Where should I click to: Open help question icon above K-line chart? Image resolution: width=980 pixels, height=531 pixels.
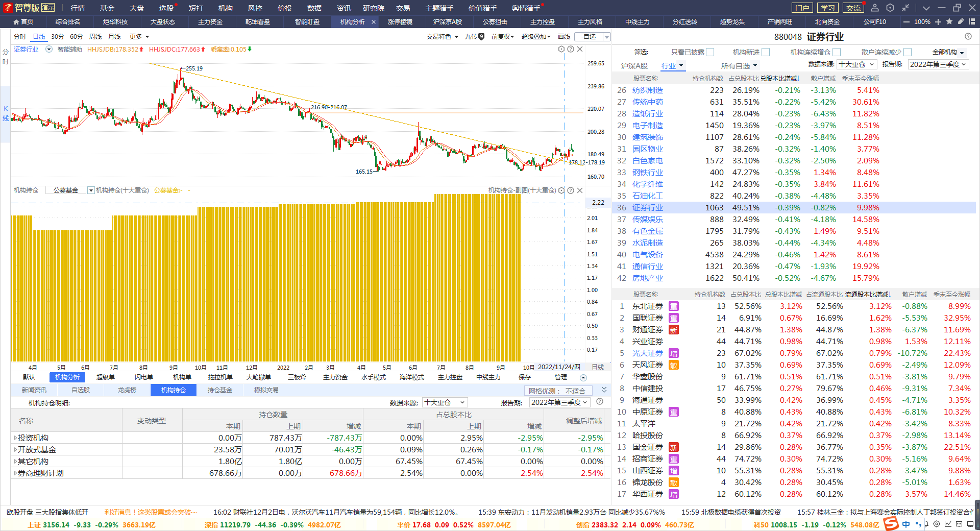pos(571,49)
